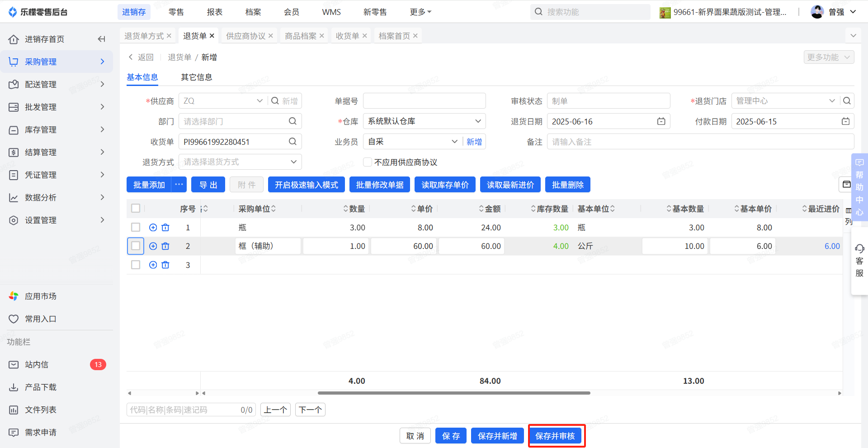This screenshot has width=868, height=448.
Task: Click 开启极速输入模式 button
Action: coord(307,185)
